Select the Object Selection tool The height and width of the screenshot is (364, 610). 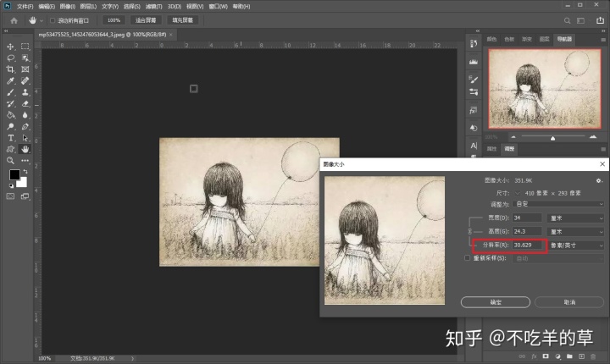click(25, 58)
